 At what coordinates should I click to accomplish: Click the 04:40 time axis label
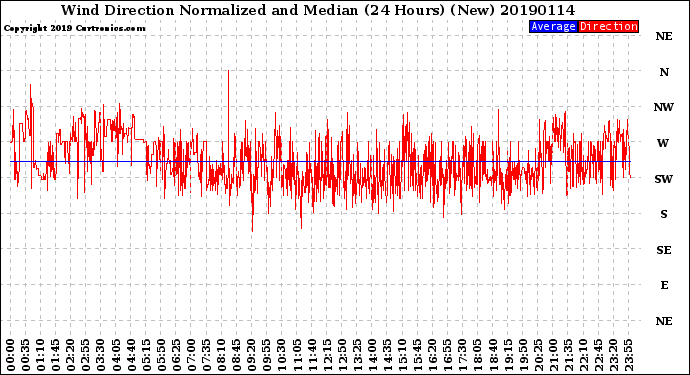pyautogui.click(x=131, y=355)
